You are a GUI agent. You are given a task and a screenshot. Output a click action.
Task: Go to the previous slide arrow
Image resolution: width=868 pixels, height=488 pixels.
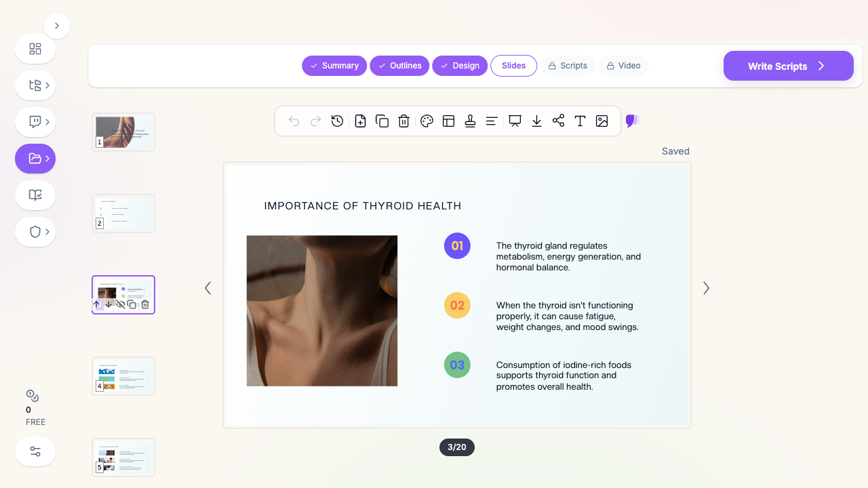pyautogui.click(x=208, y=288)
